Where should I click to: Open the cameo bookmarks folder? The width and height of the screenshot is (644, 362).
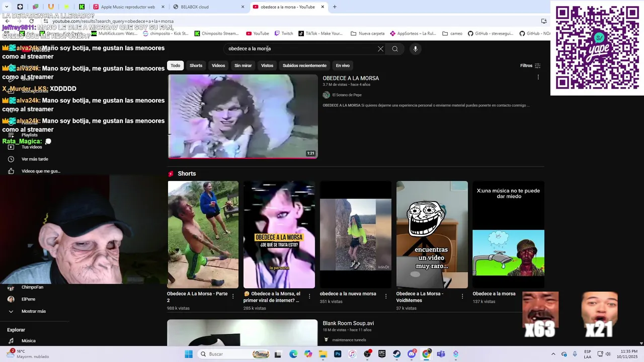[x=452, y=34]
